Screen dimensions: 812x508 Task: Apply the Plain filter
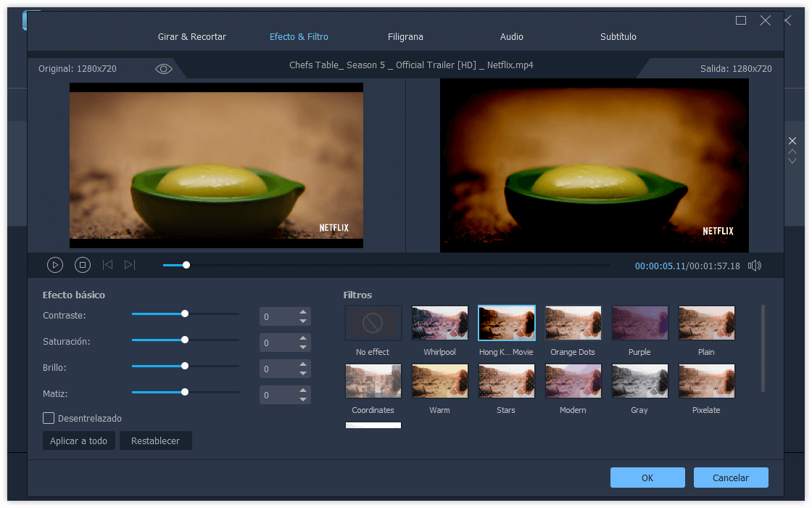click(706, 323)
